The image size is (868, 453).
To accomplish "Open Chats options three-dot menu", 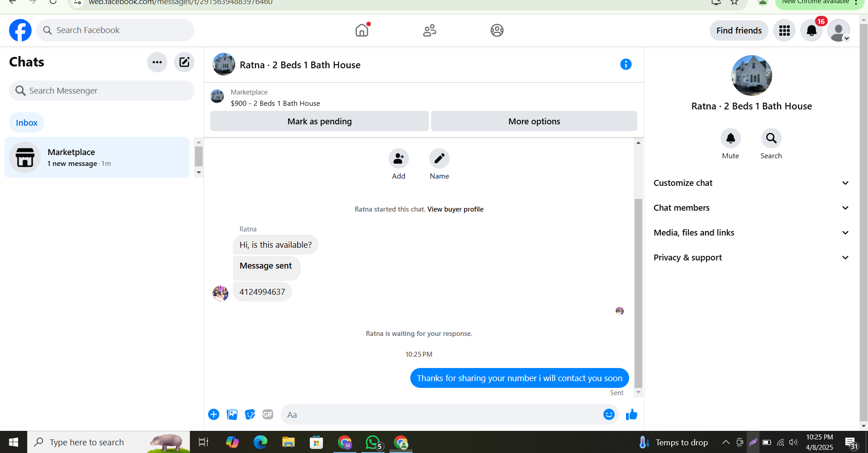I will tap(157, 62).
